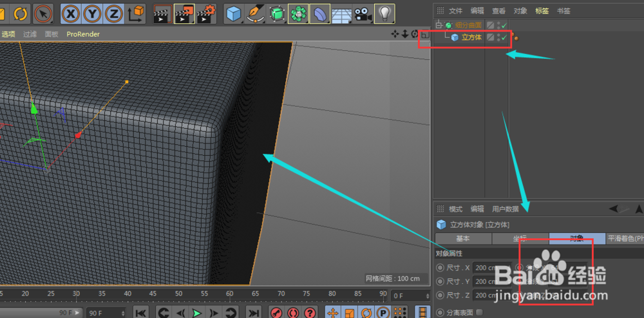The height and width of the screenshot is (318, 644).
Task: Click the 细分曲面 layer swatch
Action: pyautogui.click(x=490, y=26)
